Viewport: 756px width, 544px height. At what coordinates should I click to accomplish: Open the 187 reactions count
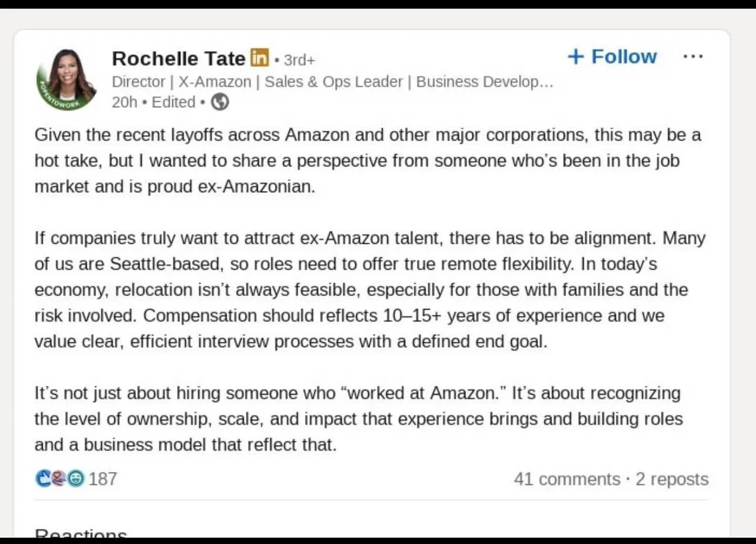[103, 479]
